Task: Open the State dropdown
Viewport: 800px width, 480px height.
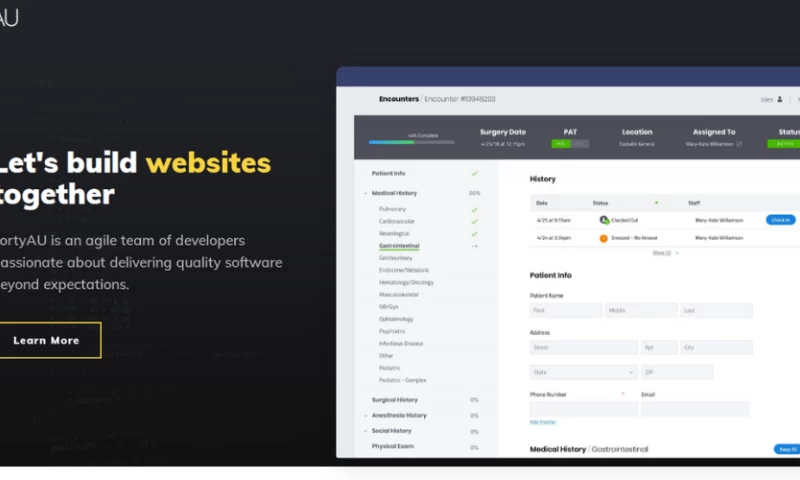Action: (x=583, y=372)
